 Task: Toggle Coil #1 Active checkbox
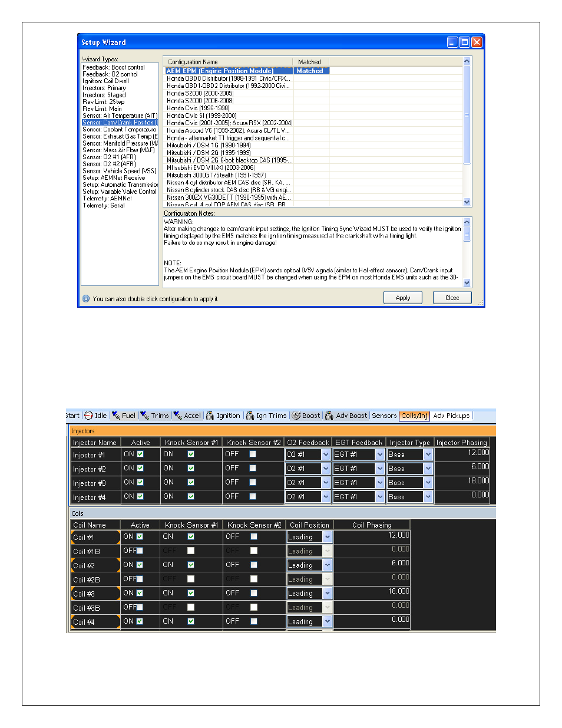(140, 536)
